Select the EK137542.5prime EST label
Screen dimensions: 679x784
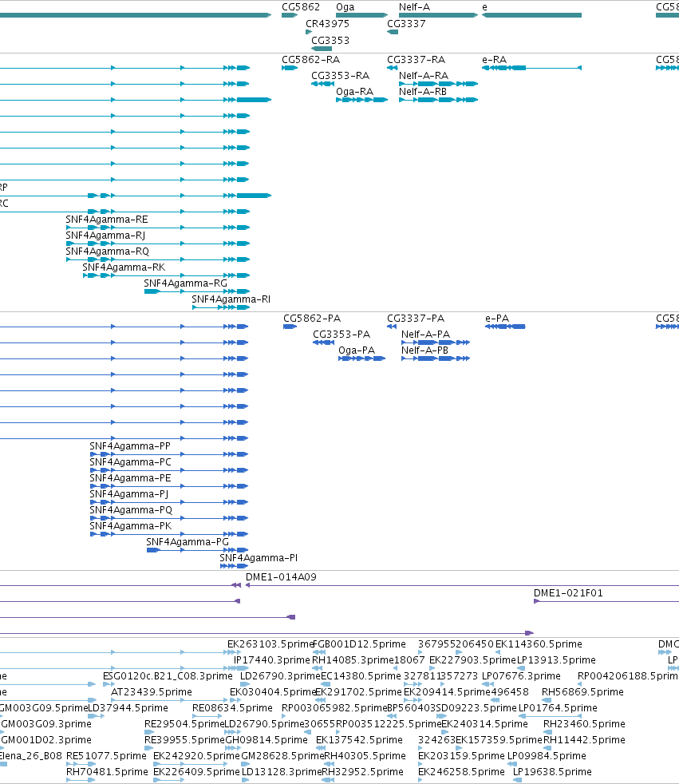[x=359, y=741]
